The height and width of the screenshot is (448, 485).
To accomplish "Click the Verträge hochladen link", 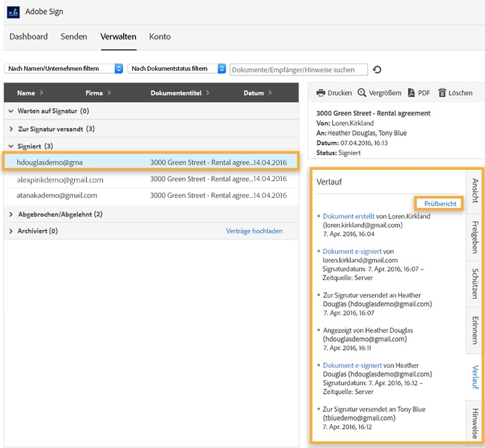I will coord(254,231).
